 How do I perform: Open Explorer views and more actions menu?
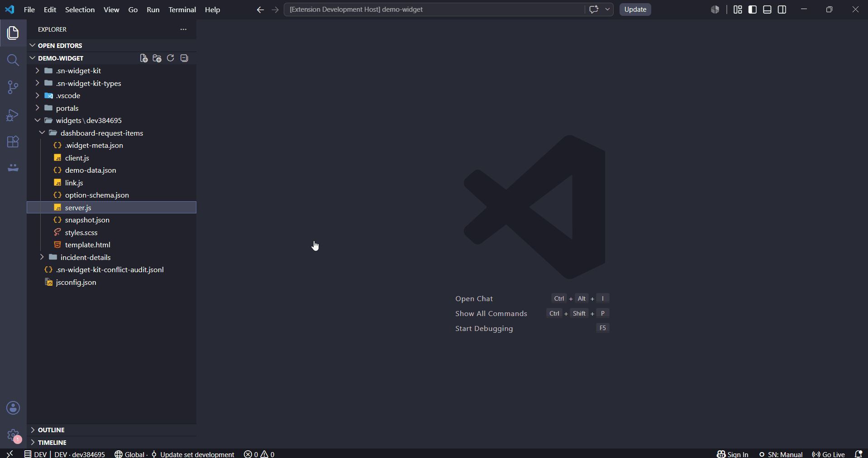point(183,29)
